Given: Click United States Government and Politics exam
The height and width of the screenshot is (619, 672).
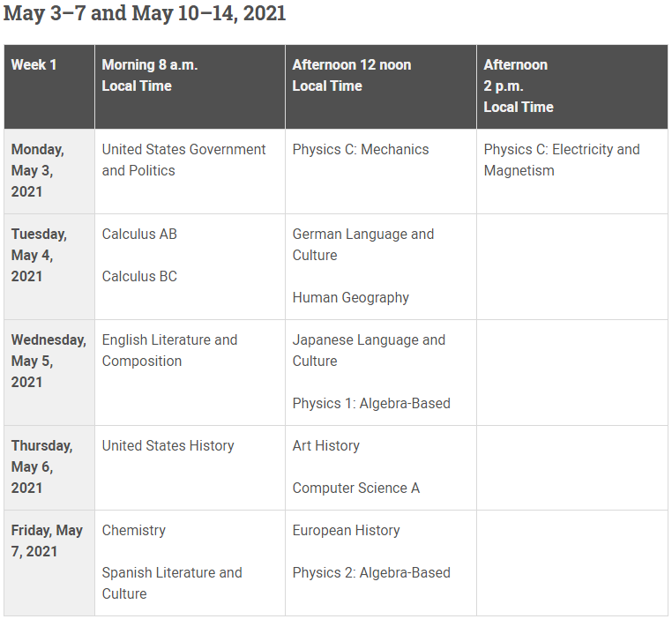Looking at the screenshot, I should [183, 160].
